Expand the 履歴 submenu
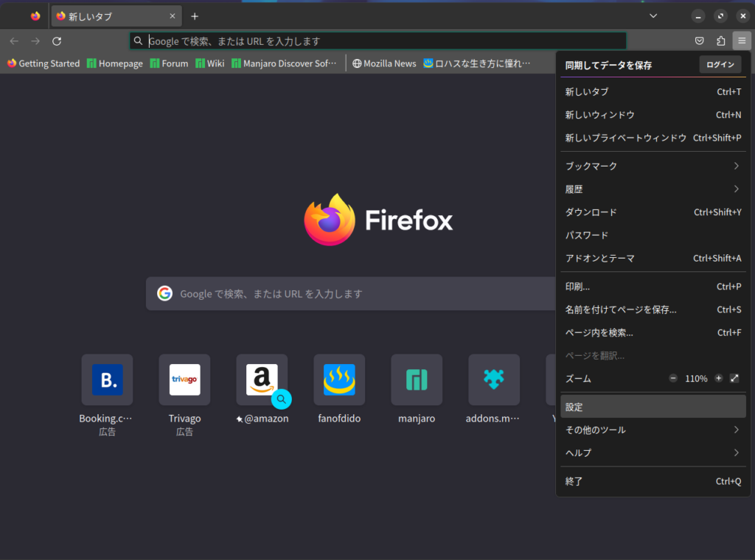Image resolution: width=755 pixels, height=560 pixels. click(x=653, y=189)
